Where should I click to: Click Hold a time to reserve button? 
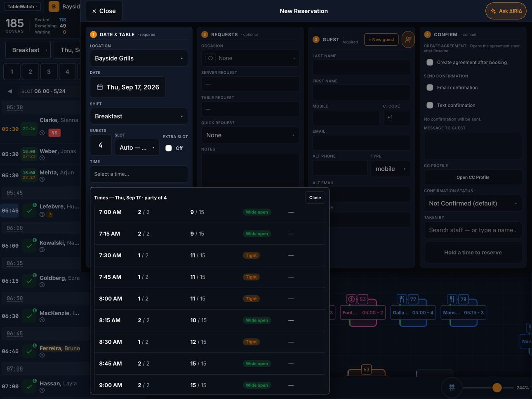tap(473, 252)
